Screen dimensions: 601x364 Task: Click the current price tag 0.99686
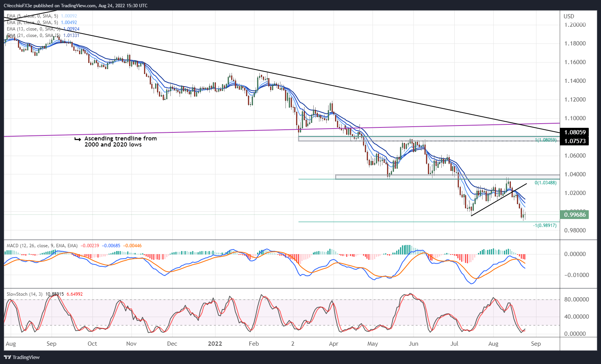tap(575, 215)
